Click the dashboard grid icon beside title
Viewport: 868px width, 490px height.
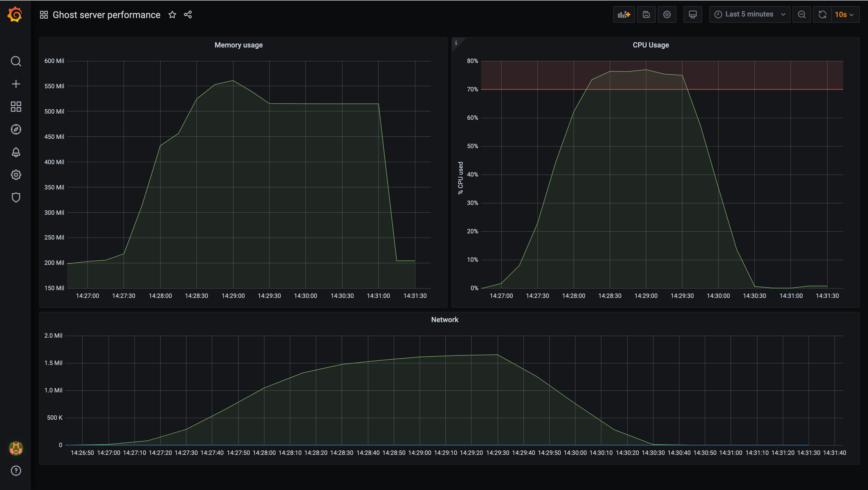[44, 15]
